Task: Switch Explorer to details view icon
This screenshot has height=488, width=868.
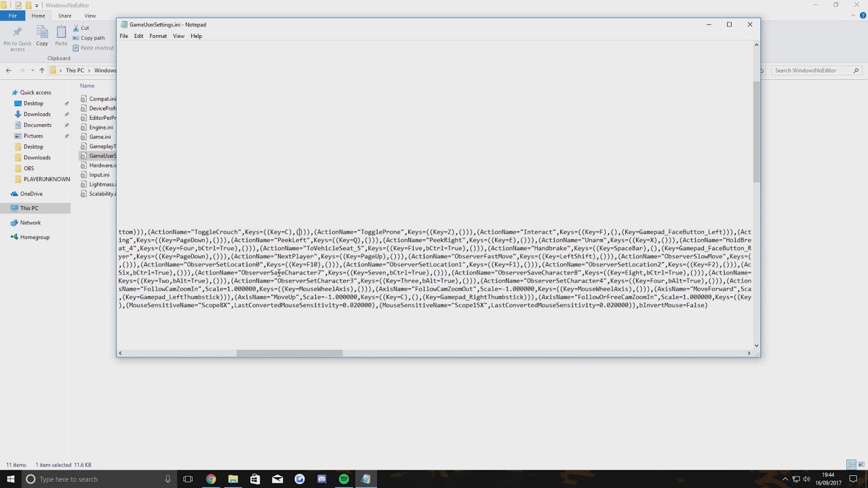Action: [851, 465]
